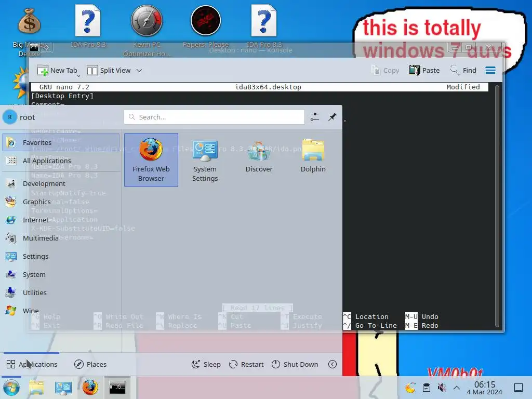Open New Tab in Konsole
Image resolution: width=532 pixels, height=399 pixels.
click(57, 70)
